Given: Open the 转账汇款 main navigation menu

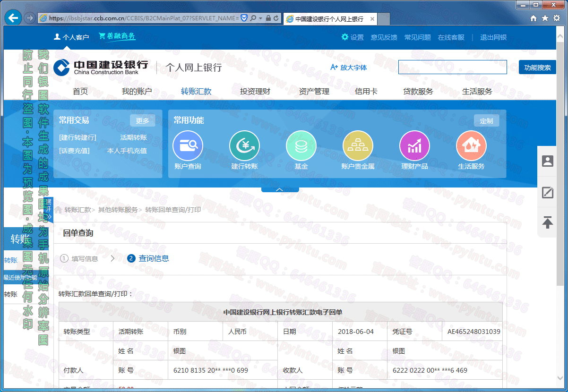Looking at the screenshot, I should click(196, 92).
